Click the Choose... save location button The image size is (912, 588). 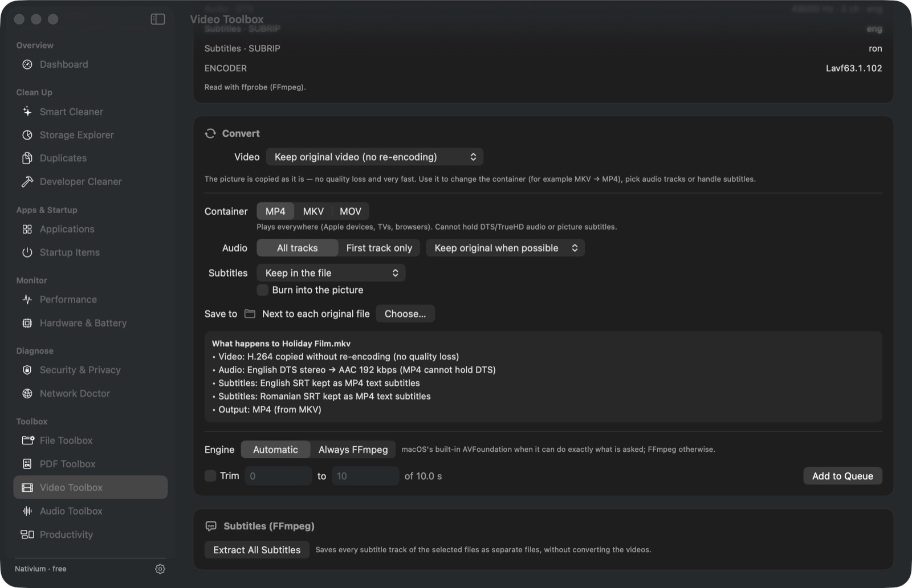pos(405,314)
